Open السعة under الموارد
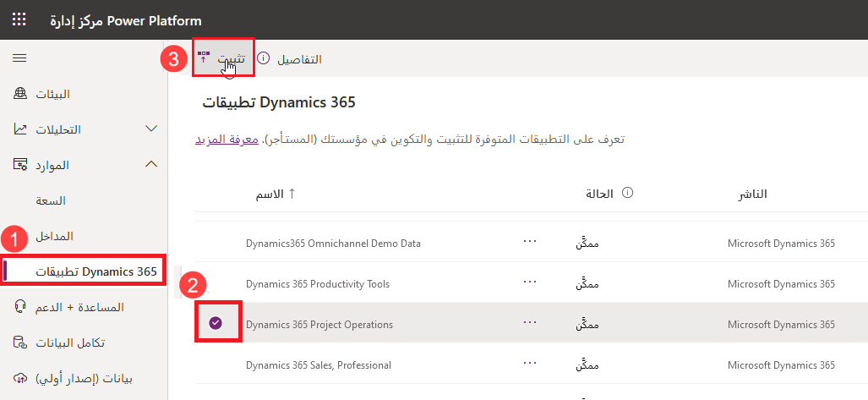Image resolution: width=868 pixels, height=400 pixels. [x=51, y=200]
